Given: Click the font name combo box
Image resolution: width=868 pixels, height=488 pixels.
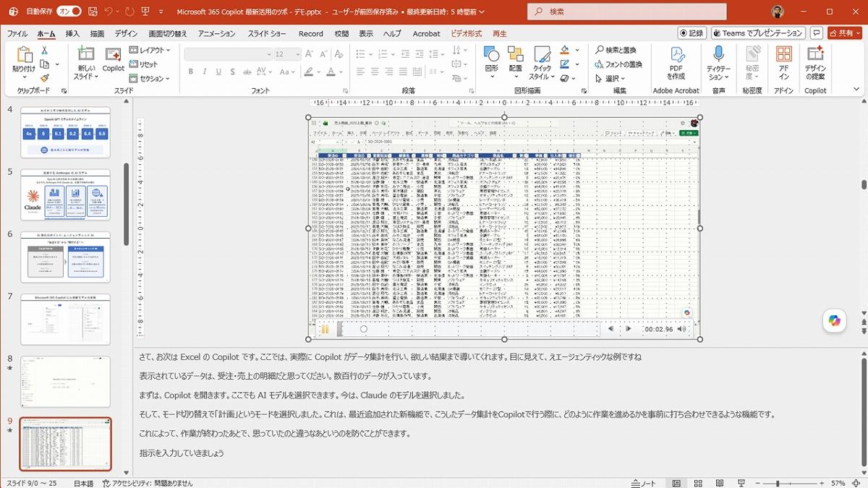Looking at the screenshot, I should (x=227, y=54).
